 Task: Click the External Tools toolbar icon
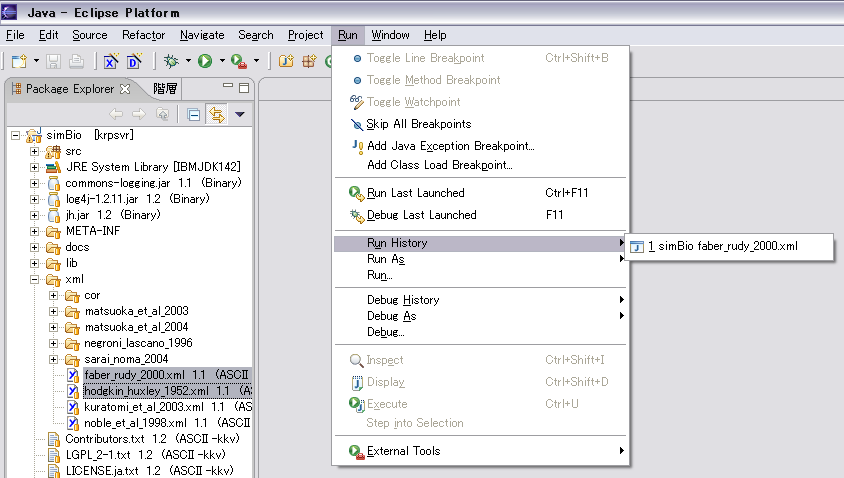click(237, 61)
